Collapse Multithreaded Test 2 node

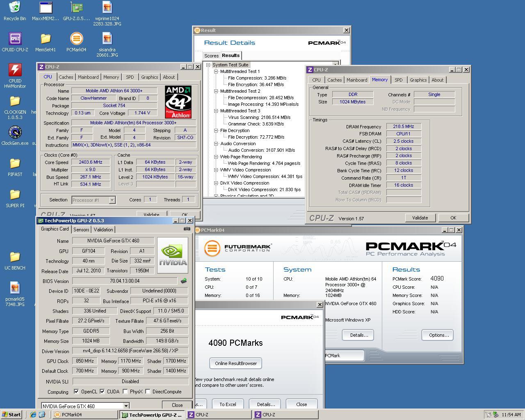pos(216,91)
